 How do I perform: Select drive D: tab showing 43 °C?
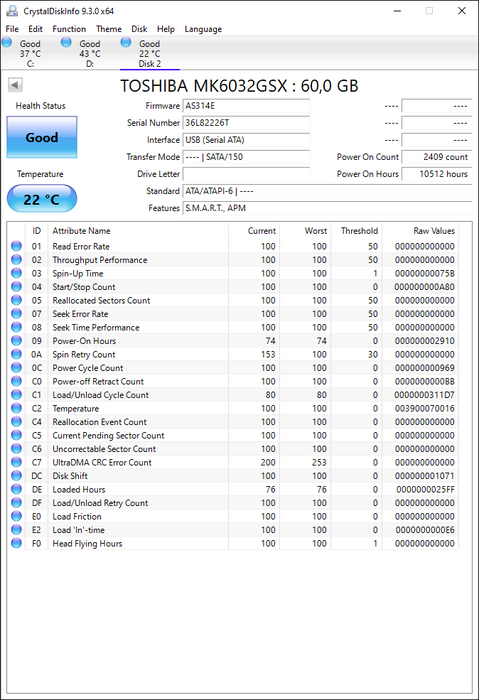coord(90,54)
